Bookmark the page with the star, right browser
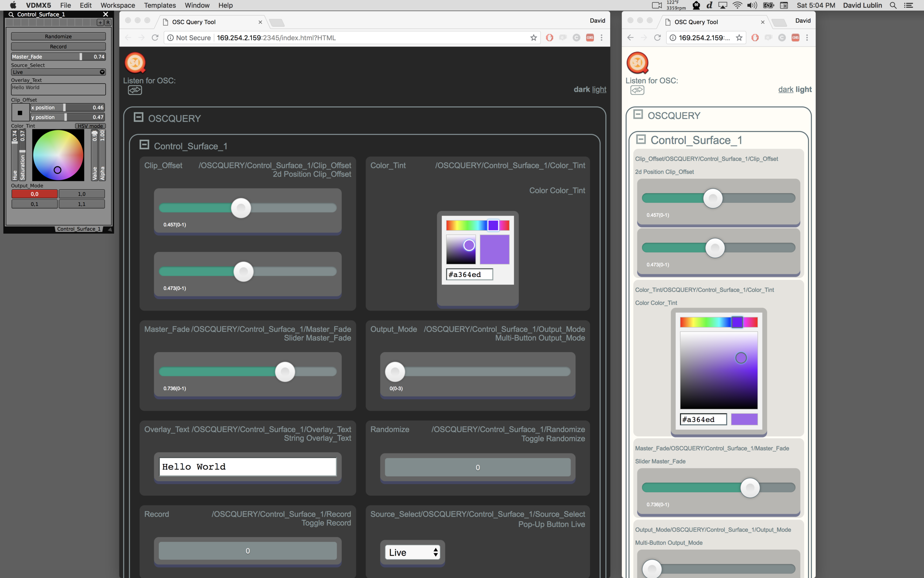The width and height of the screenshot is (924, 578). coord(739,37)
